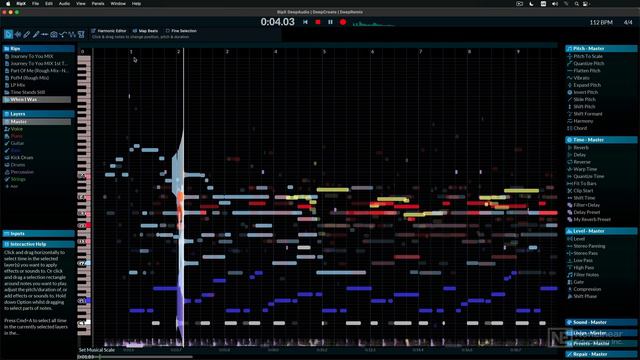Screen dimensions: 640x360
Task: Expand the Sound - Master panel
Action: [x=601, y=322]
